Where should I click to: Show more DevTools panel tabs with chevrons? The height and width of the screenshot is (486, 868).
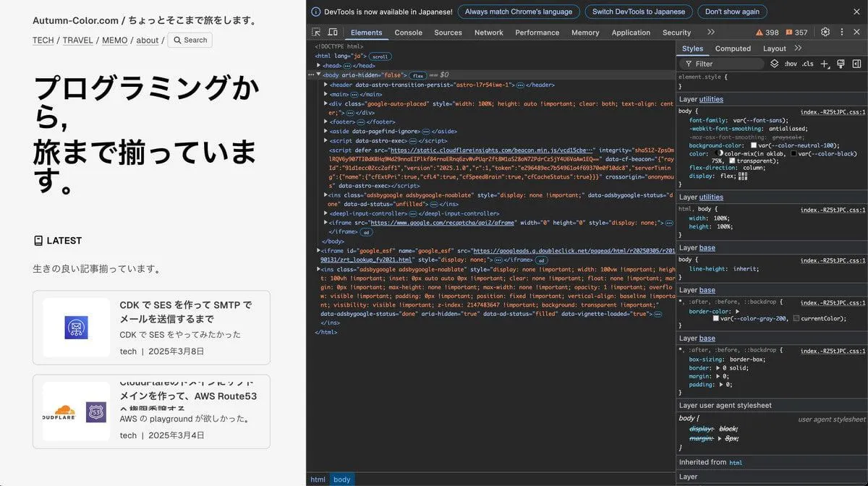pos(711,33)
